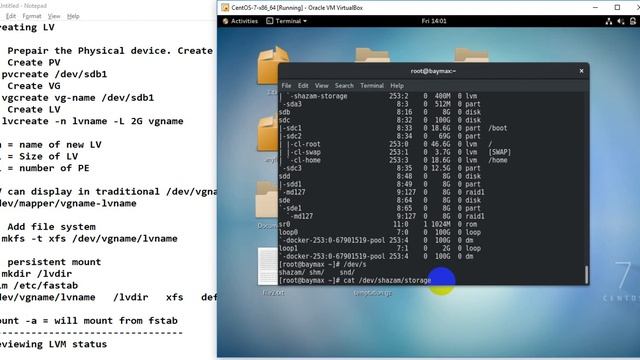This screenshot has height=360, width=640.
Task: Open power icon in GNOME top bar
Action: point(633,21)
